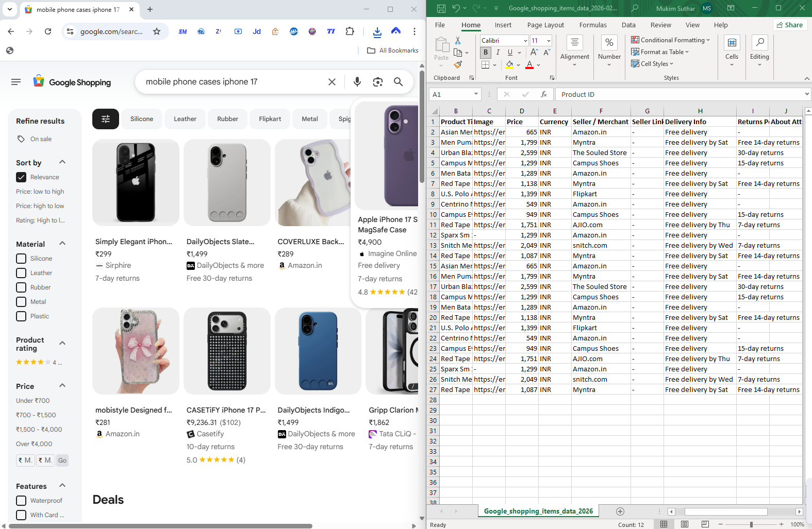Open Chrome downloads icon
This screenshot has width=812, height=529.
coord(377,32)
